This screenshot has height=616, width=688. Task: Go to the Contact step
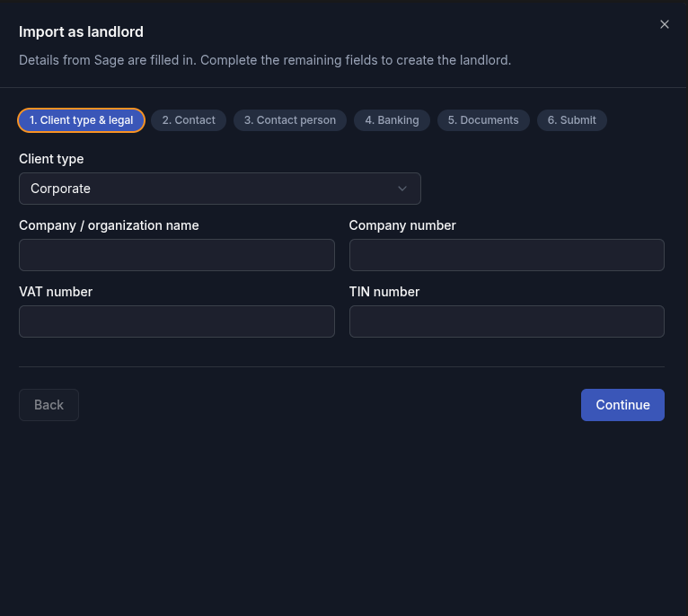(189, 120)
